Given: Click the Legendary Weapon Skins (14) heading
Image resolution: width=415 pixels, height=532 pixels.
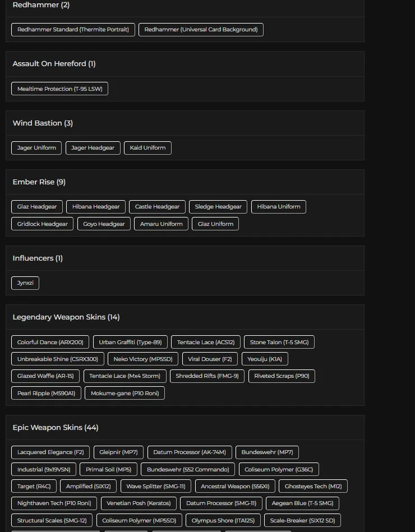Looking at the screenshot, I should coord(66,317).
